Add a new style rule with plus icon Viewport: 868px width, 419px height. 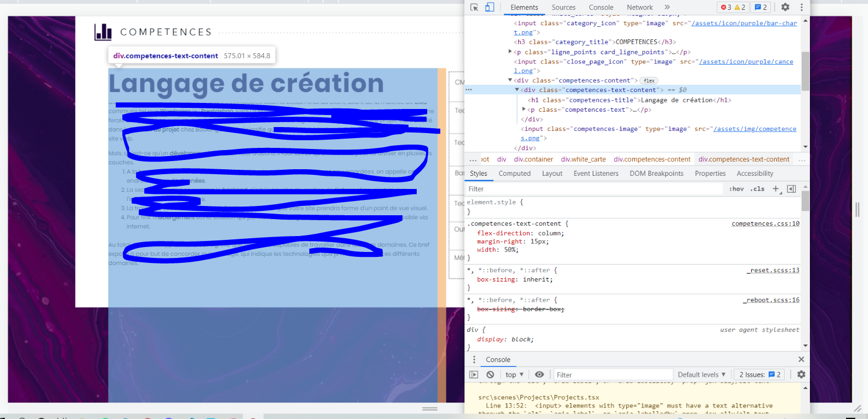776,189
